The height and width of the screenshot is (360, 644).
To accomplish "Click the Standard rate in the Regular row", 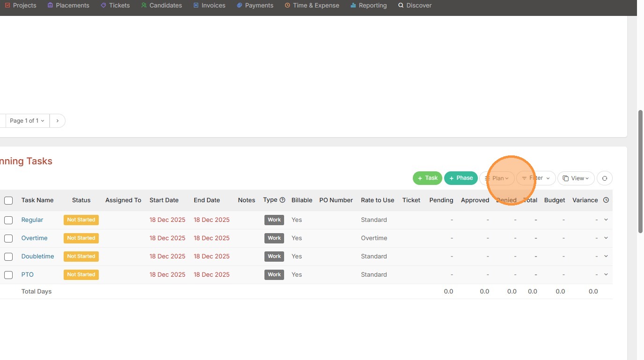I will (x=374, y=220).
